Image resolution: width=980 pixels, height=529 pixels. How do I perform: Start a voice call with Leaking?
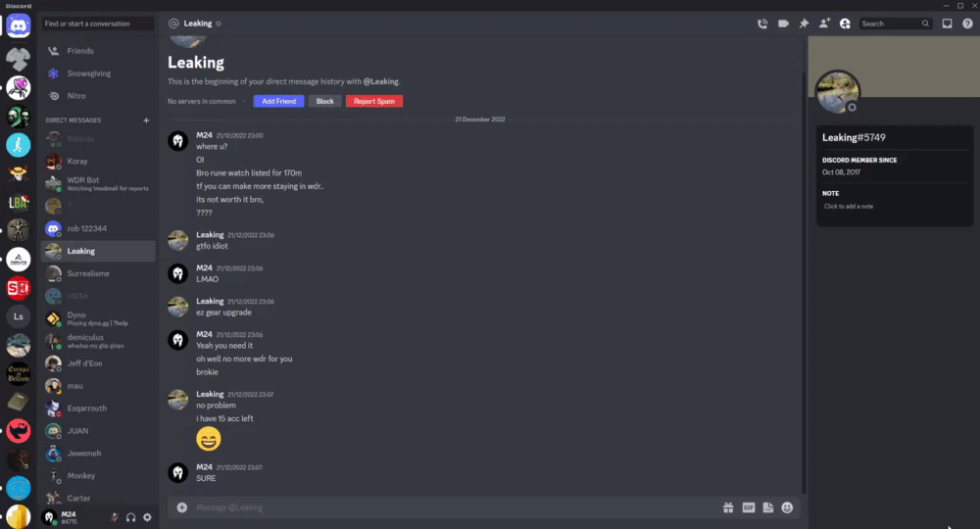tap(762, 24)
